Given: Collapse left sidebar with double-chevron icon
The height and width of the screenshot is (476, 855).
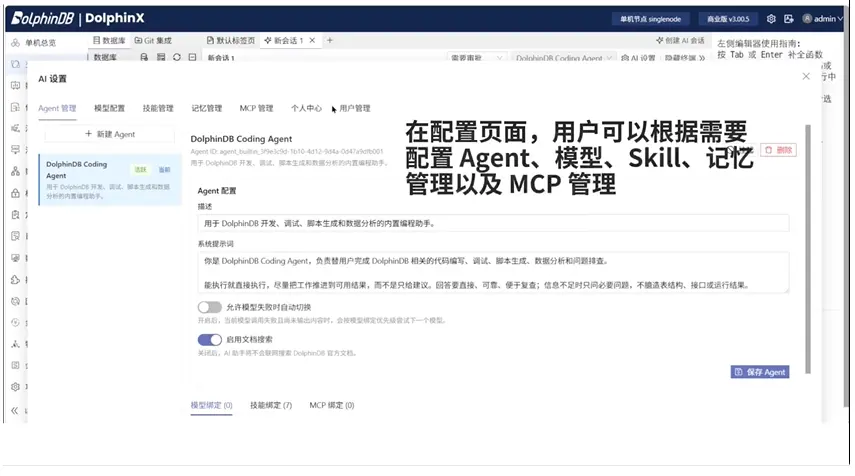Looking at the screenshot, I should coord(15,411).
